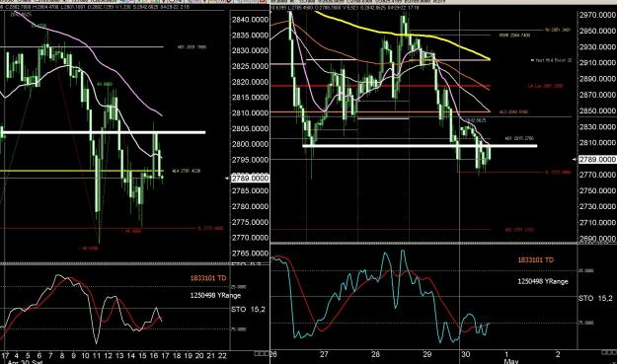Click the price pointer arrow beside left 2789.0000
Viewport: 617px width, 364px height.
[x=227, y=179]
